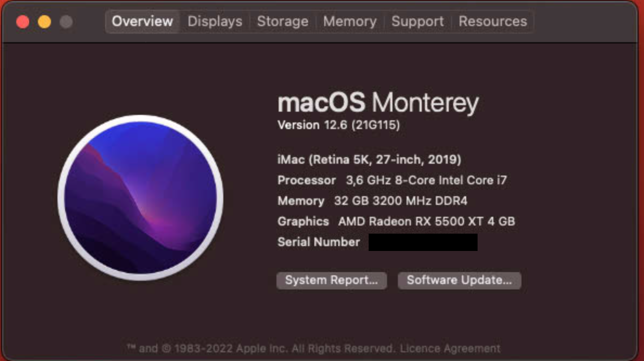The height and width of the screenshot is (361, 644).
Task: Open Software Update
Action: tap(459, 280)
